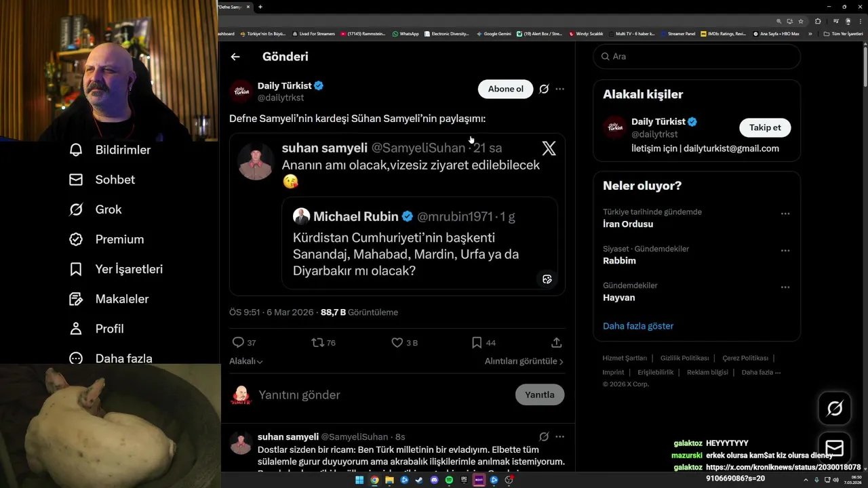Click the image edit icon on quoted image

pos(547,279)
